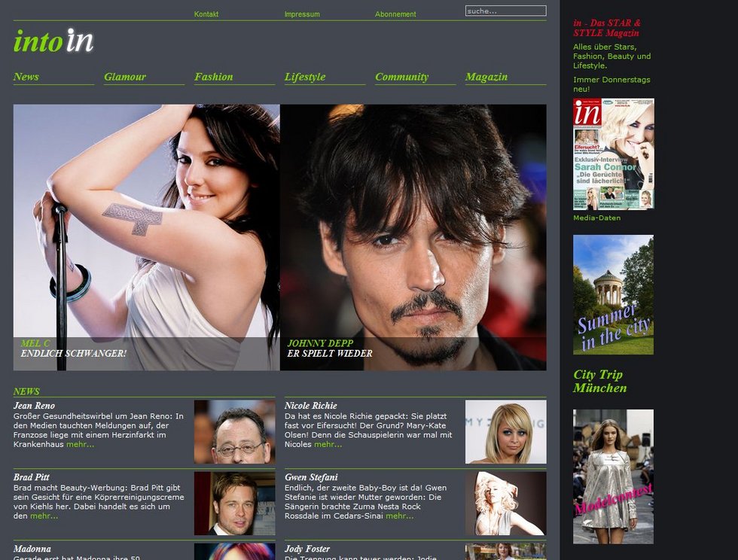Go to the Glamour menu section
Viewport: 738px width, 560px height.
pyautogui.click(x=125, y=77)
